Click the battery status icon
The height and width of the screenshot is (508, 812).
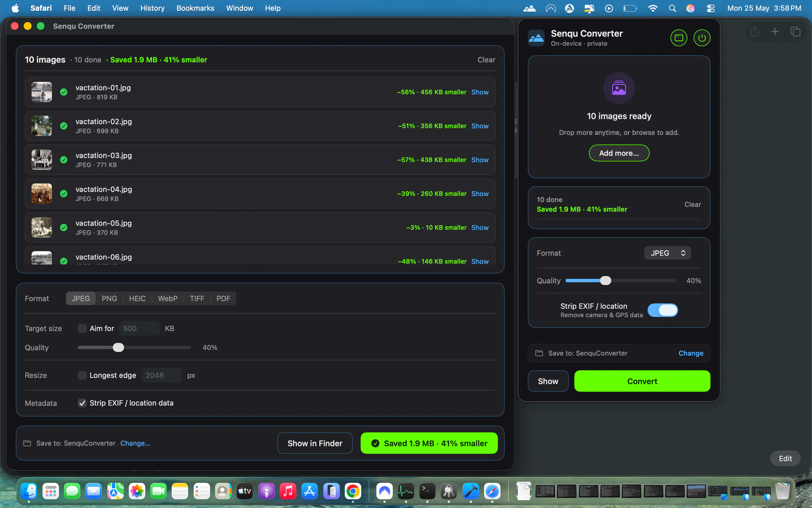pyautogui.click(x=630, y=8)
